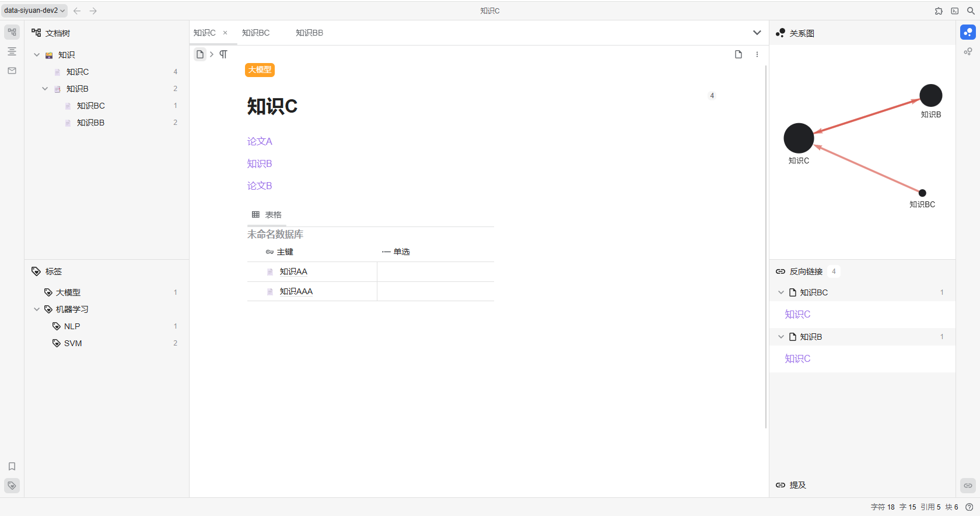Collapse the 知识B tree folder

coord(45,89)
